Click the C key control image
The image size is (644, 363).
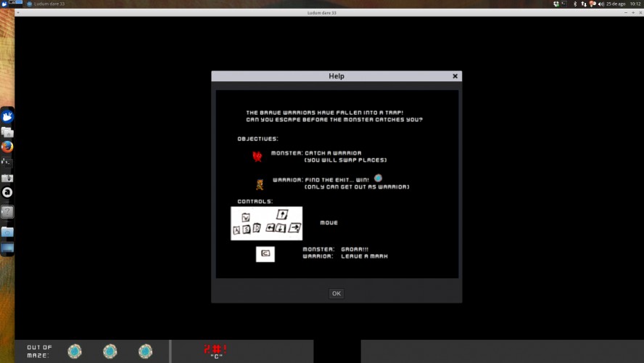coord(265,253)
